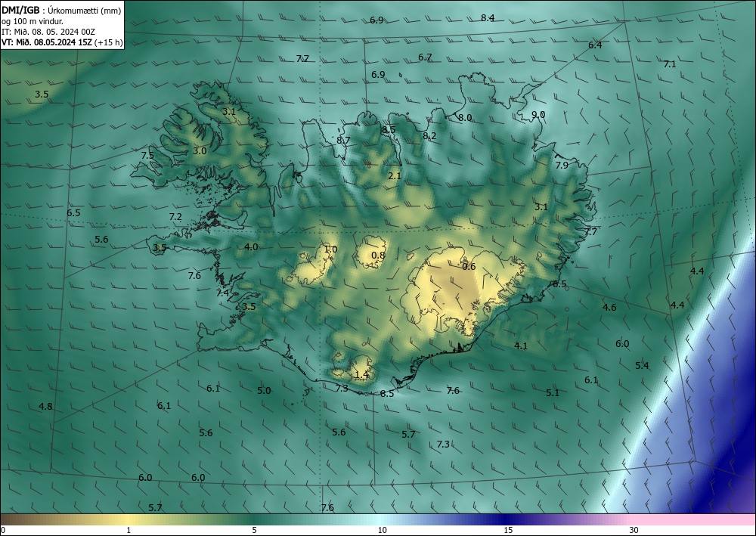This screenshot has height=536, width=756.
Task: Click the 1.0 value on the map
Action: (331, 249)
